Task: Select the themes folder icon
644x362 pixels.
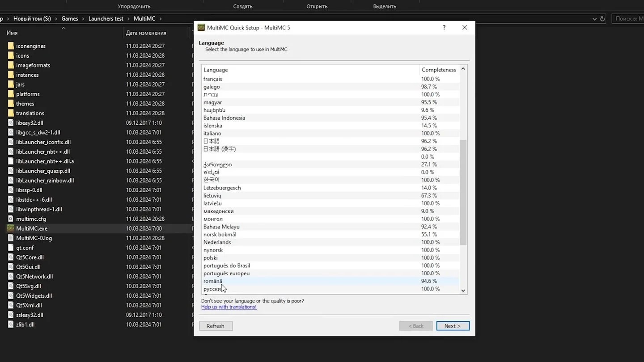Action: coord(11,104)
